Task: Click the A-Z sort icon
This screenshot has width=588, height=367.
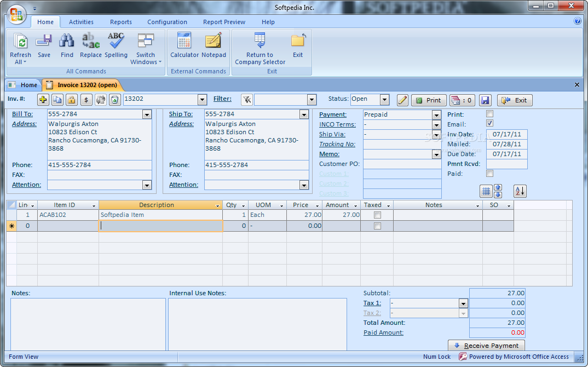Action: 520,191
